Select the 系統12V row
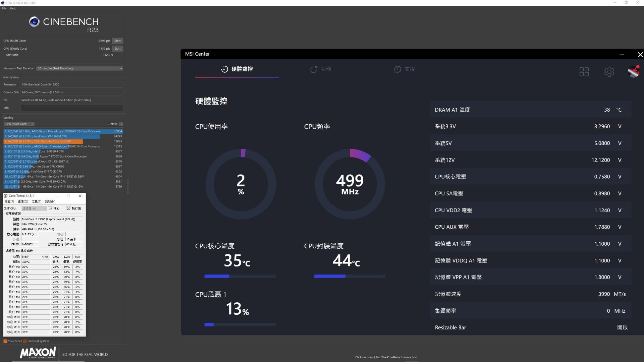The width and height of the screenshot is (644, 362). pos(531,160)
